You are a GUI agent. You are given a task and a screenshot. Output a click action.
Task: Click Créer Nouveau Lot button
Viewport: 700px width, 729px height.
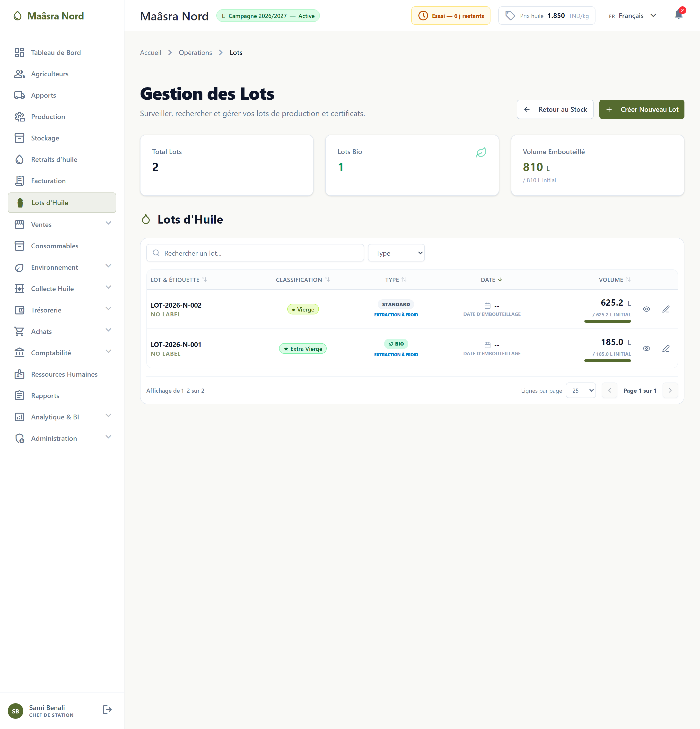pos(642,109)
